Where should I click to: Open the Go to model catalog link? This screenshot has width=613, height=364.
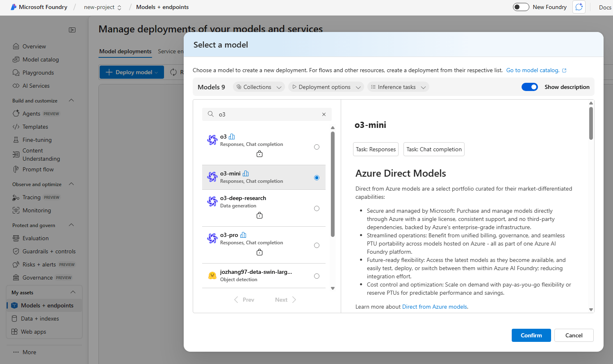click(x=533, y=70)
